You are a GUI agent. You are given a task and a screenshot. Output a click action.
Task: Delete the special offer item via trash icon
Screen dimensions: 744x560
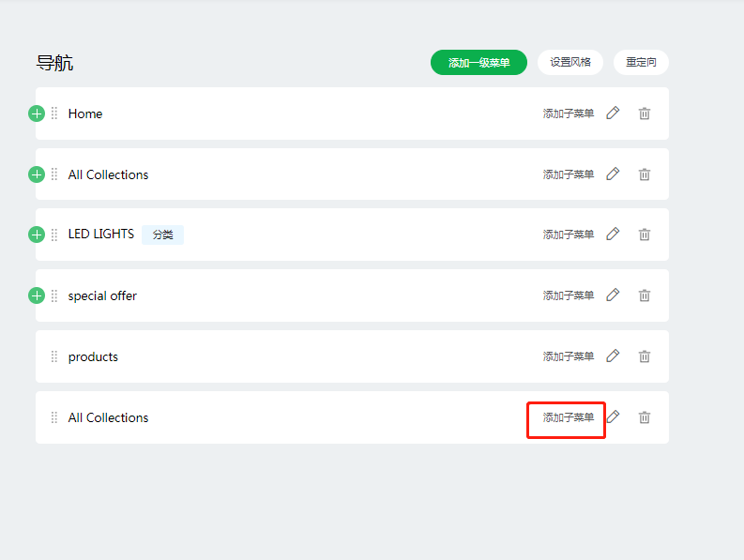coord(644,295)
